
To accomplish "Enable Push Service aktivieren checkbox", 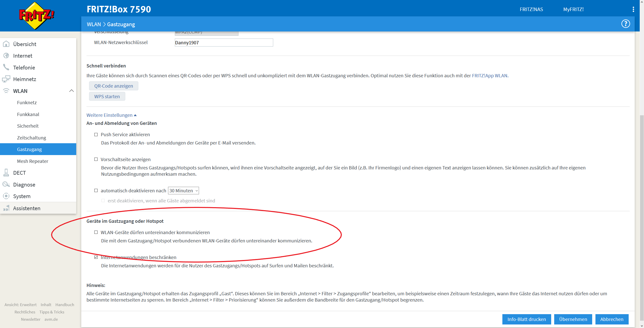I will 96,135.
